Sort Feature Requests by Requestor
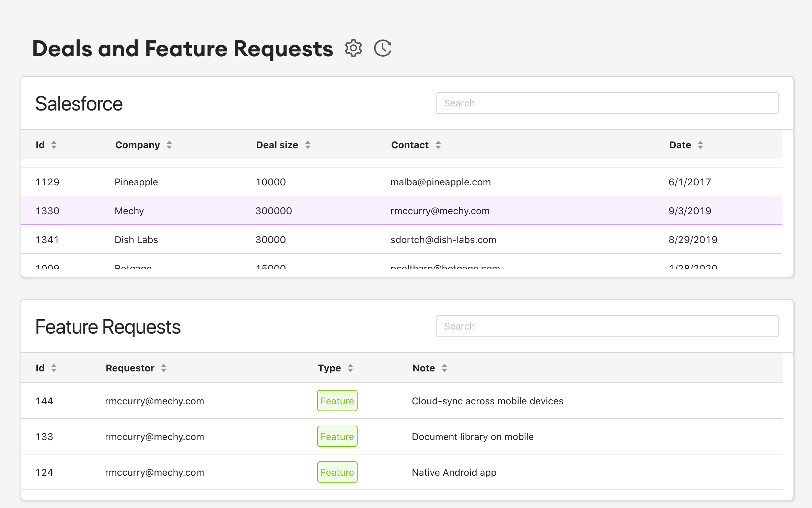This screenshot has height=508, width=812. pyautogui.click(x=164, y=368)
